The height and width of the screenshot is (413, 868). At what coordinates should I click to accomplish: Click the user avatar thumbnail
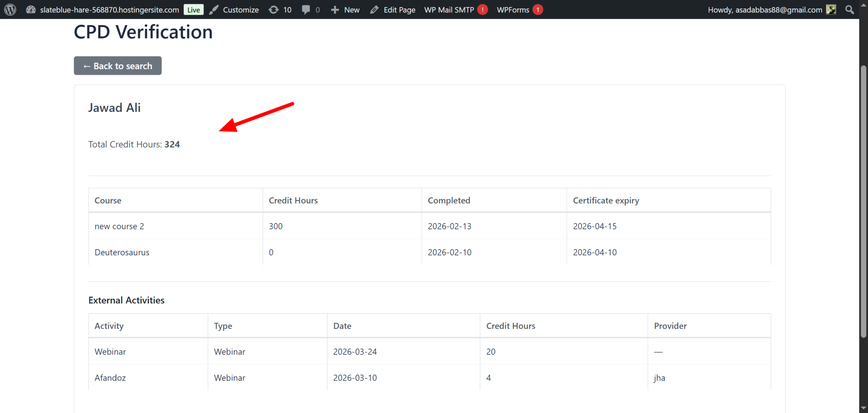pyautogui.click(x=831, y=9)
